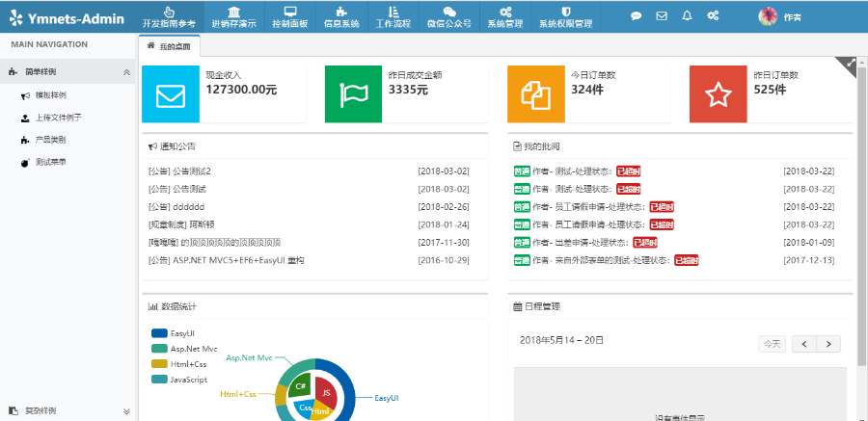Click the 2018年5月14 – 20日 calendar title
Viewport: 868px width, 421px height.
[562, 340]
